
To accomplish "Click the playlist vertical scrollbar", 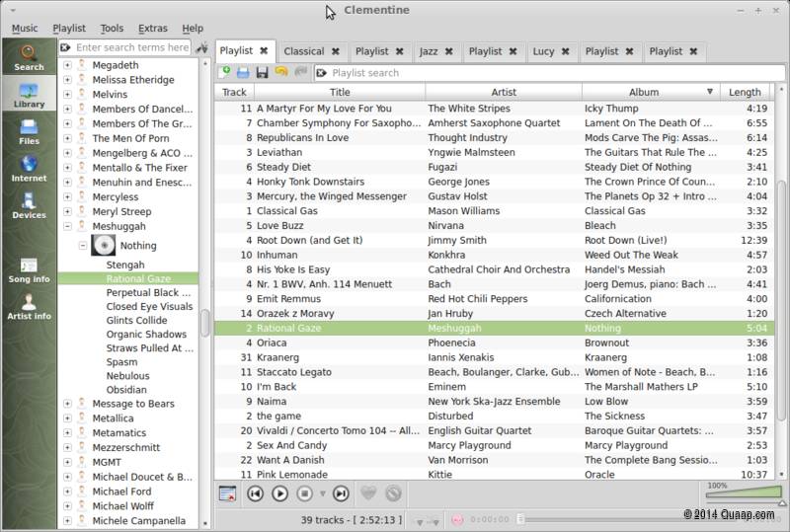I will coord(781,301).
